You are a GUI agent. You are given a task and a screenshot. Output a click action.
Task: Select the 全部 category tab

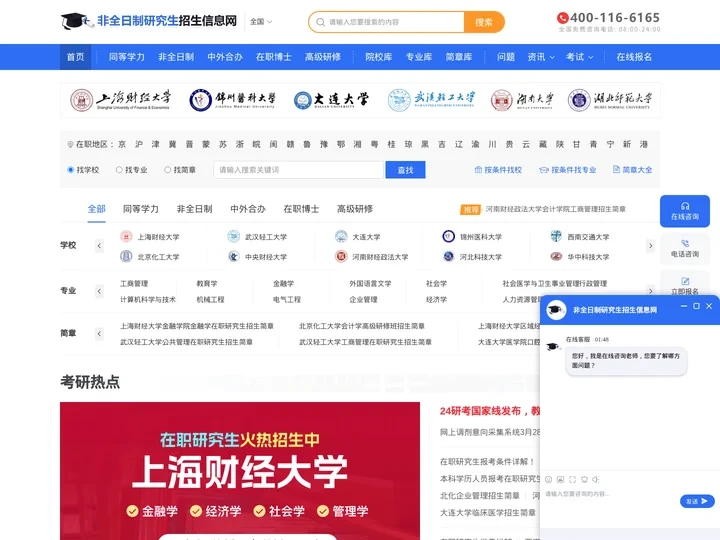[x=96, y=209]
